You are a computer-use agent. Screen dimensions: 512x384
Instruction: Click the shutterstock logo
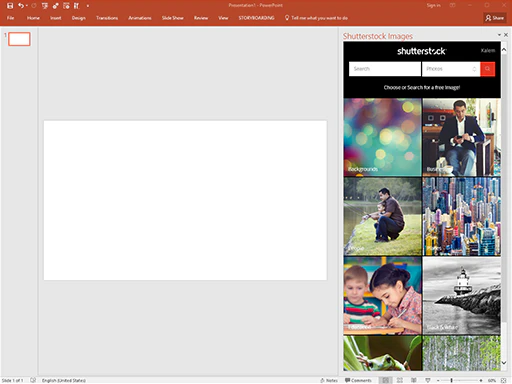[422, 51]
